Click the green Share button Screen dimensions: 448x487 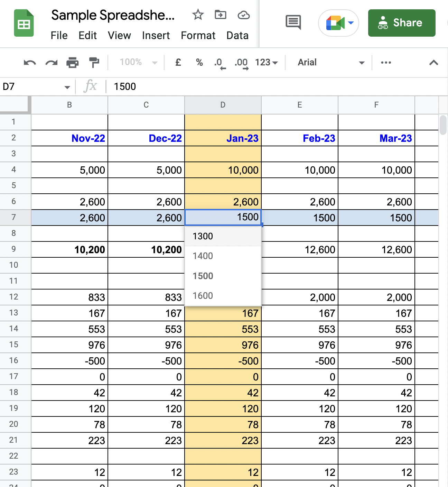pyautogui.click(x=401, y=23)
